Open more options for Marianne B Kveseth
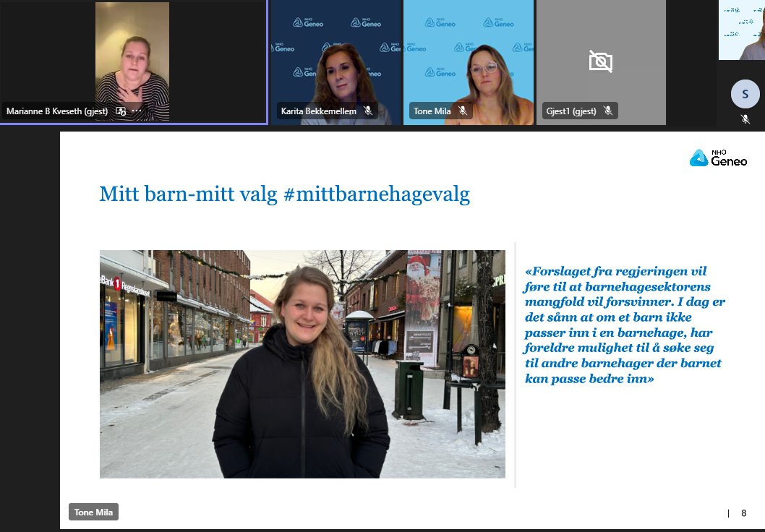 (x=137, y=111)
